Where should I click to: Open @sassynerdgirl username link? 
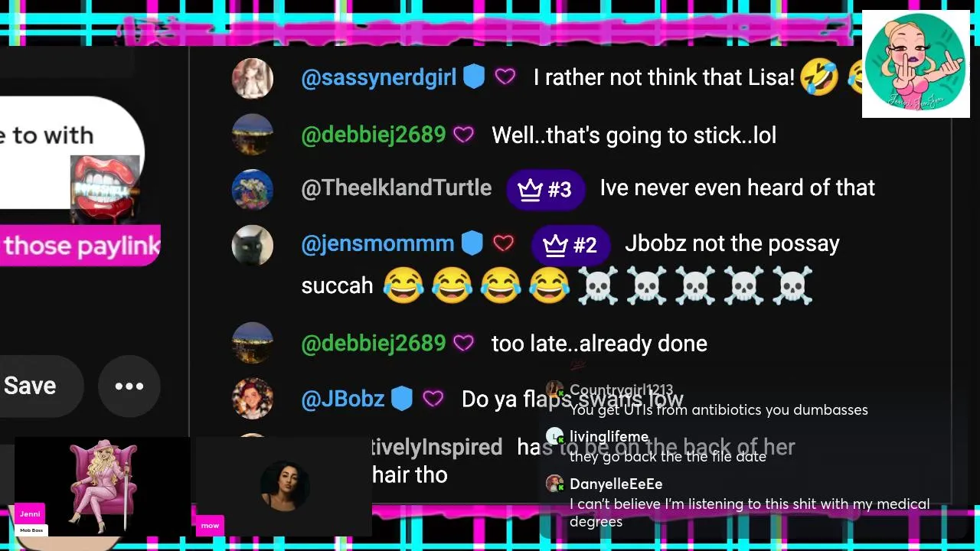[x=379, y=77]
